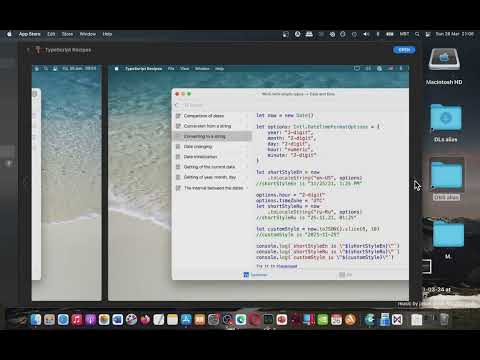View the partially visible previous app screenshot
Viewport: 480px width, 360px height.
(x=67, y=183)
